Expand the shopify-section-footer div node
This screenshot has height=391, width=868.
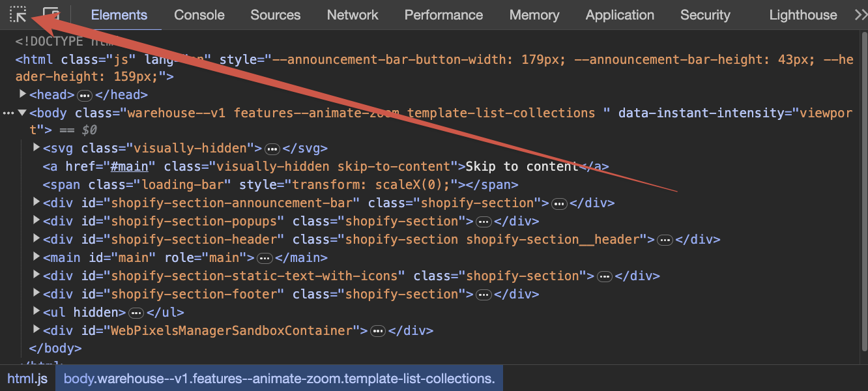(x=36, y=293)
